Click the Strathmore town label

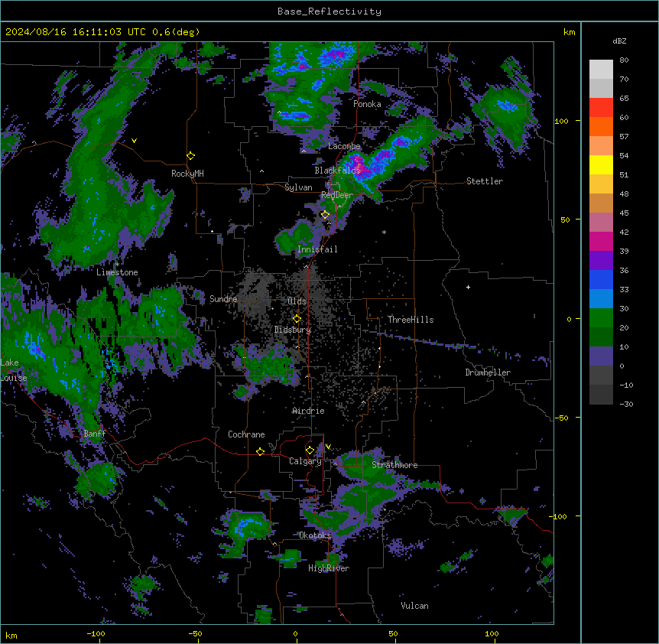tap(394, 465)
